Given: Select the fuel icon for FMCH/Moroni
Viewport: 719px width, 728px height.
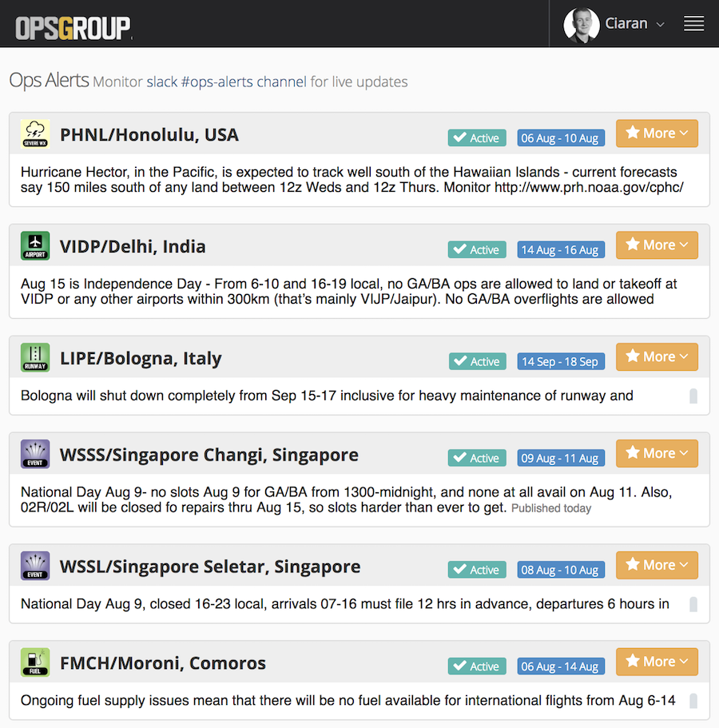Looking at the screenshot, I should pos(35,662).
